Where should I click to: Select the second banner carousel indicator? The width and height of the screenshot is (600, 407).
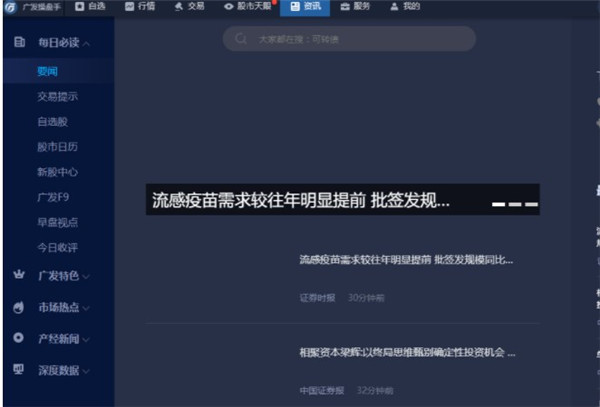tap(515, 205)
